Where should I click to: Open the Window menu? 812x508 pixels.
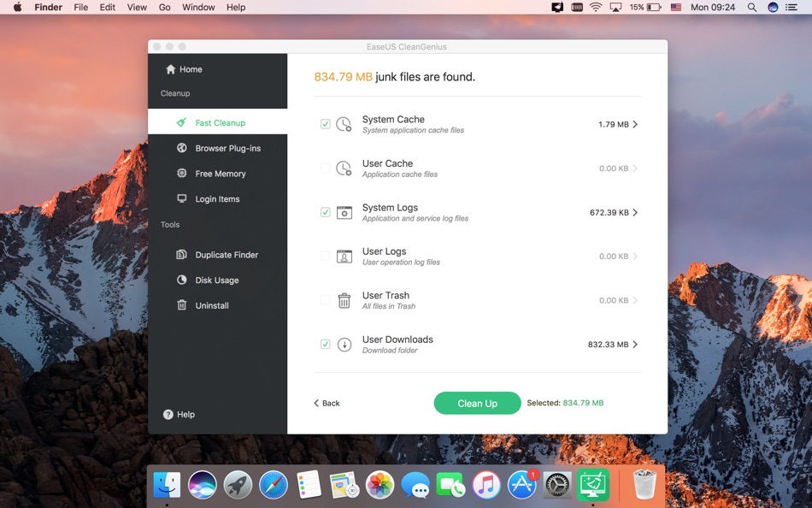[198, 7]
